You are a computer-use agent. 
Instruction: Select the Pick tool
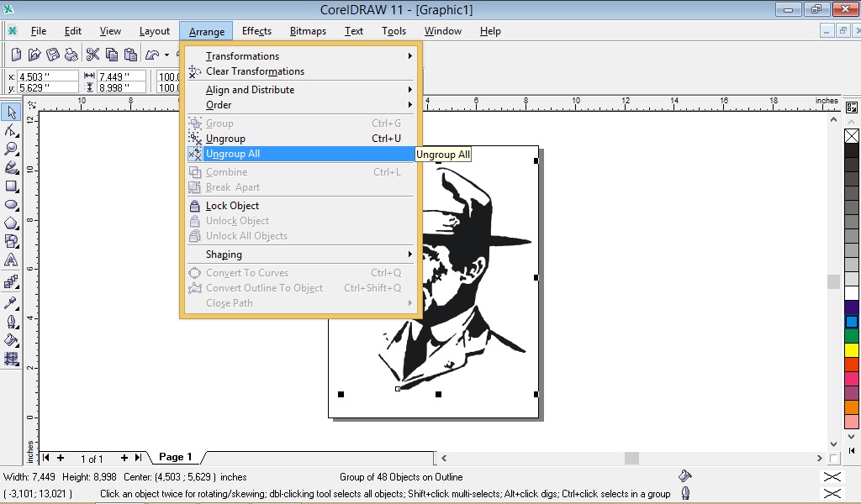(11, 112)
